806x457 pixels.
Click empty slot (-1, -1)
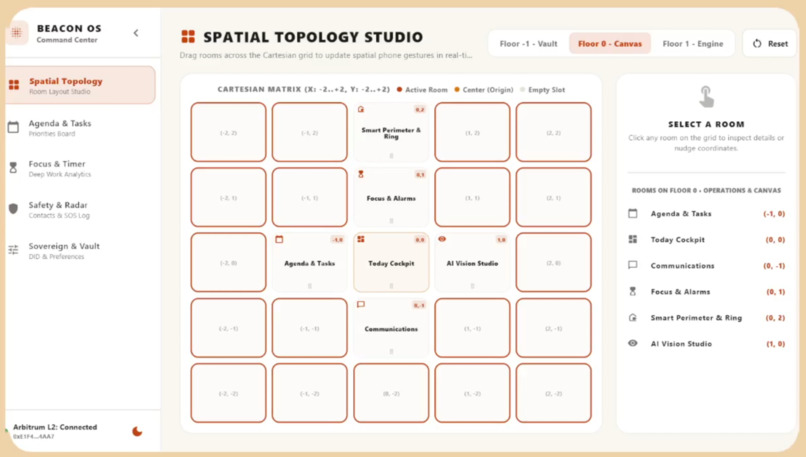tap(309, 328)
